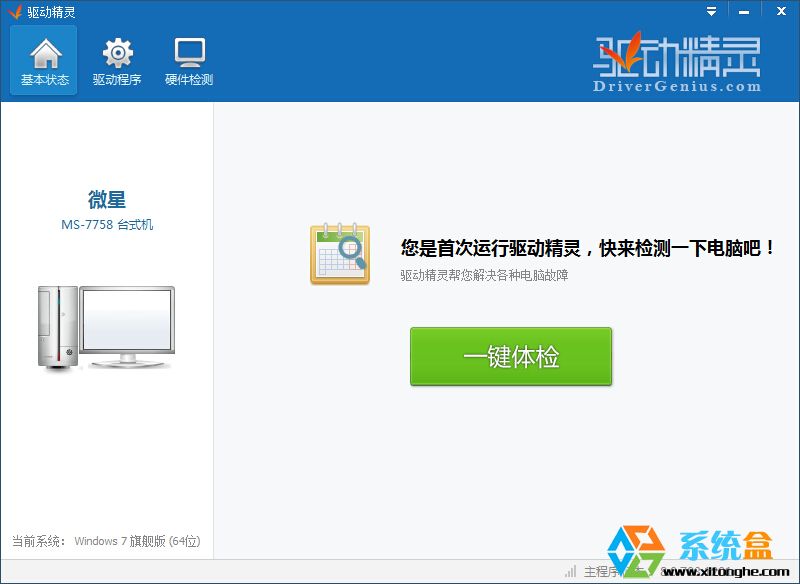Image resolution: width=800 pixels, height=584 pixels.
Task: Click the 驱动精灵 window title text
Action: [x=51, y=12]
